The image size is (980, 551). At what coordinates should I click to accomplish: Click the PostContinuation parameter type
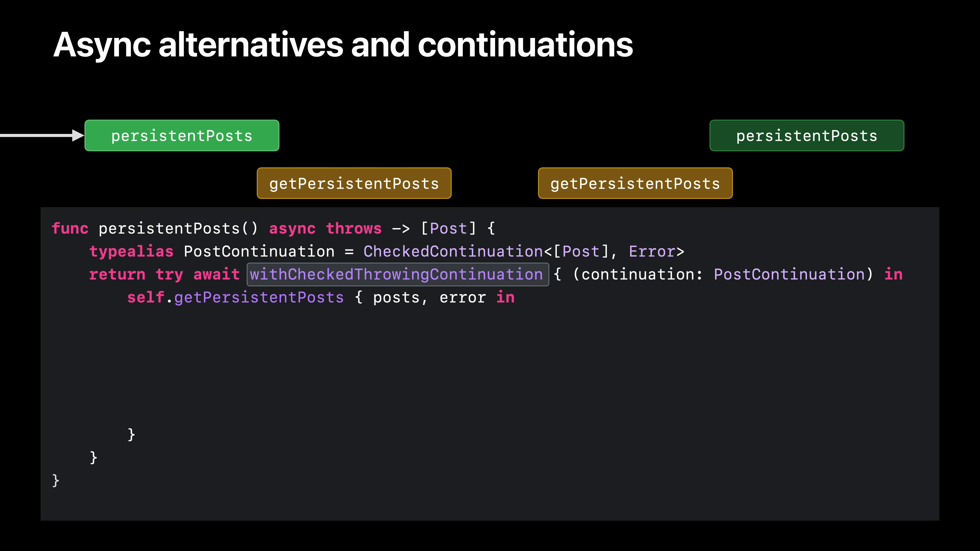tap(789, 274)
